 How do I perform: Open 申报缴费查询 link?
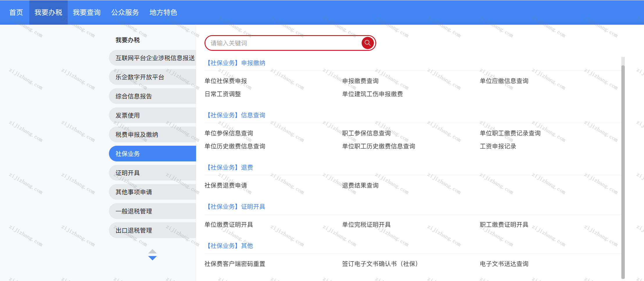[x=360, y=81]
